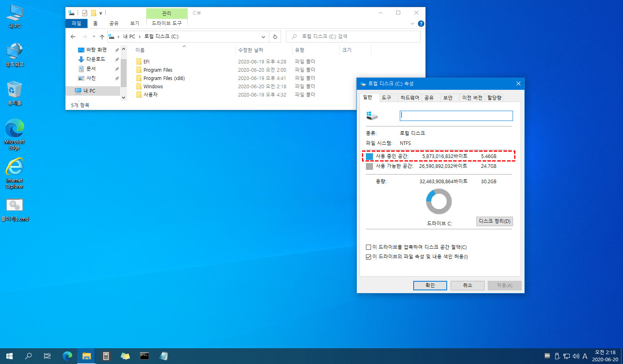Click the properties quick access toolbar icon
This screenshot has width=623, height=364.
pos(85,13)
